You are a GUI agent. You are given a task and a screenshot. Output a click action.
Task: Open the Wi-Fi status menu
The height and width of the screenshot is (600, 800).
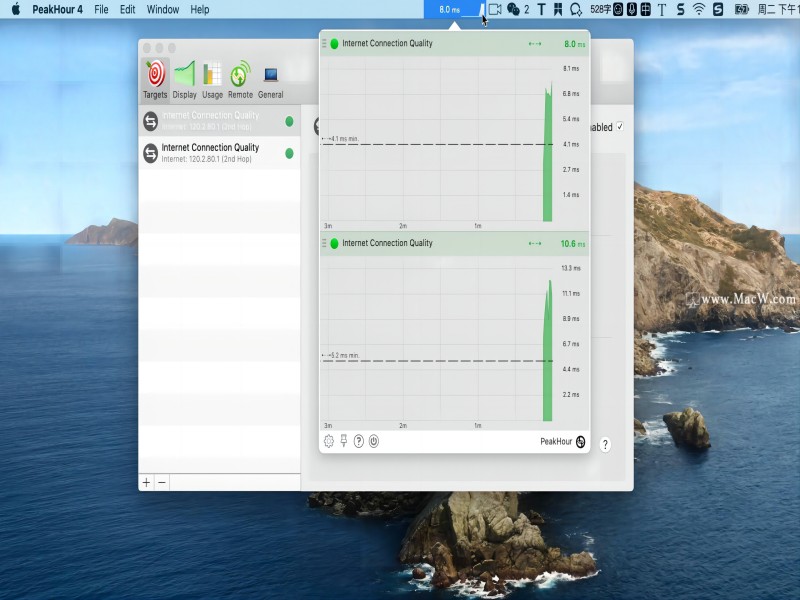click(x=699, y=9)
